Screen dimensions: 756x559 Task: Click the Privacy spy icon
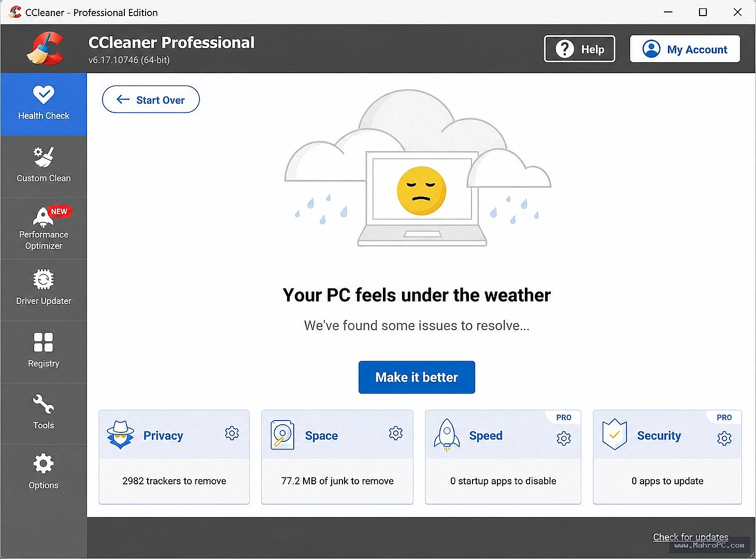pyautogui.click(x=120, y=435)
